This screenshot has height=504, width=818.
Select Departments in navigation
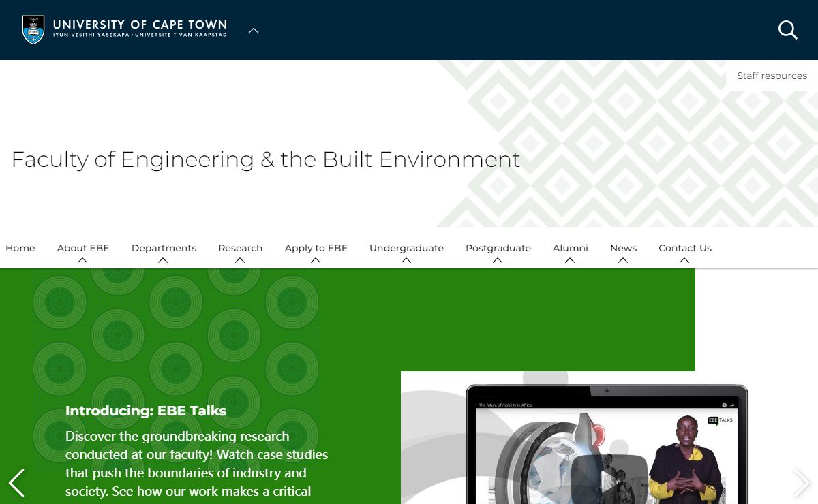[164, 248]
